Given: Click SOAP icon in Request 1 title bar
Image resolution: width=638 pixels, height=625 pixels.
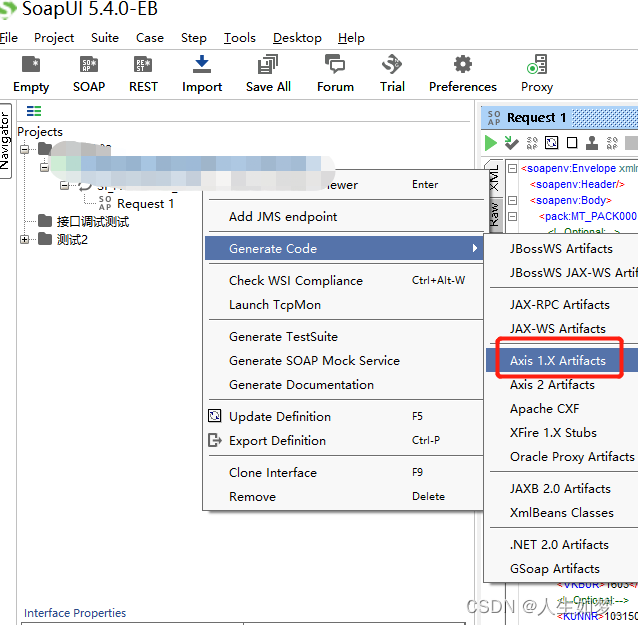Looking at the screenshot, I should click(494, 118).
